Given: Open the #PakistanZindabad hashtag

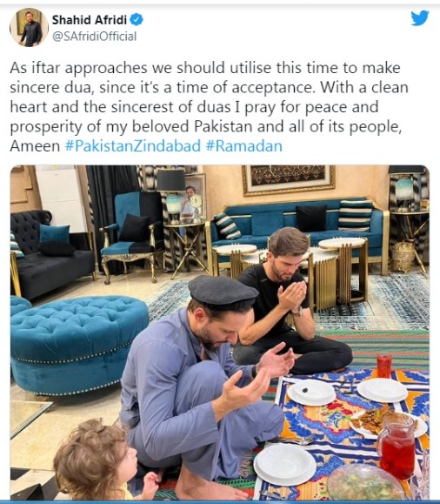Looking at the screenshot, I should [x=133, y=146].
